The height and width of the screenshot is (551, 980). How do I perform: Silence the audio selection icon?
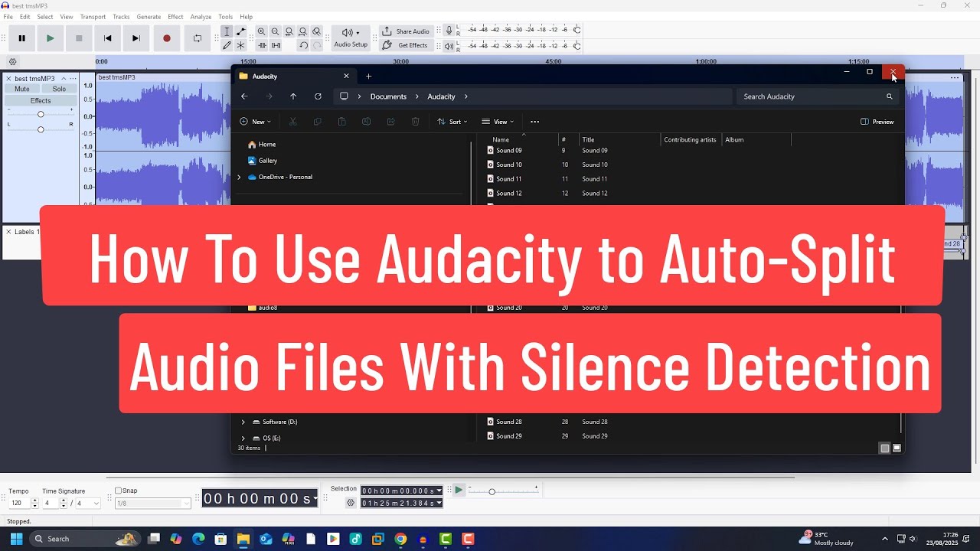(x=276, y=45)
